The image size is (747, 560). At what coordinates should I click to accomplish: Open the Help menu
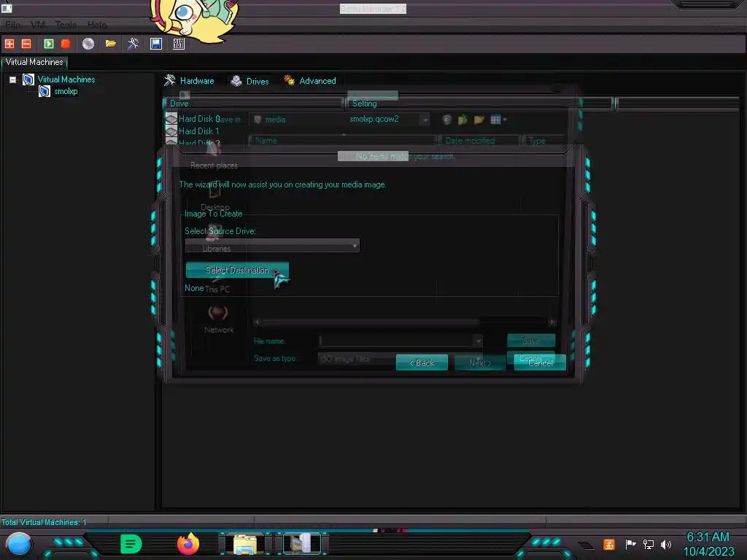[97, 25]
